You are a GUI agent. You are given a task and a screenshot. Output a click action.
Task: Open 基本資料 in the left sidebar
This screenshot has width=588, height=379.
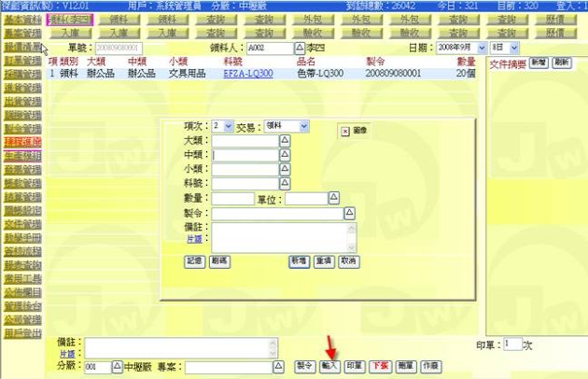tap(21, 19)
